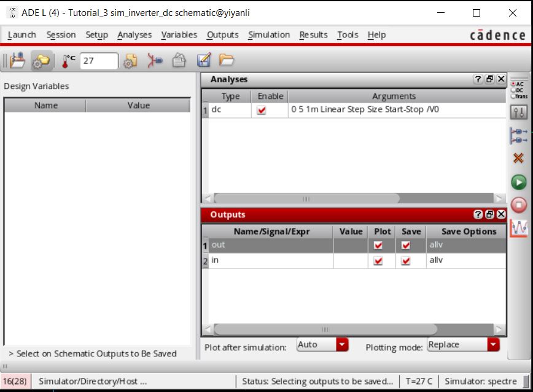The width and height of the screenshot is (533, 392).
Task: Click the Plot Outputs waveform icon
Action: point(519,229)
